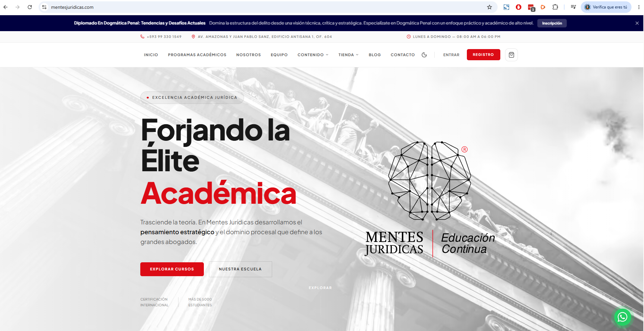Open the Chrome three-dot menu
Screen dimensions: 644x331
coord(639,7)
